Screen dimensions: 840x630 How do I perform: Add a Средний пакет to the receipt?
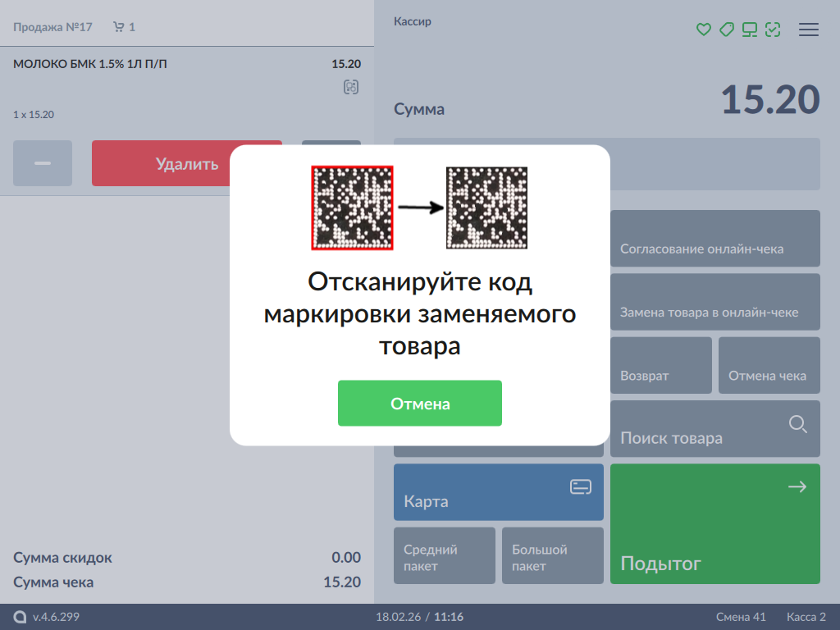[x=445, y=555]
